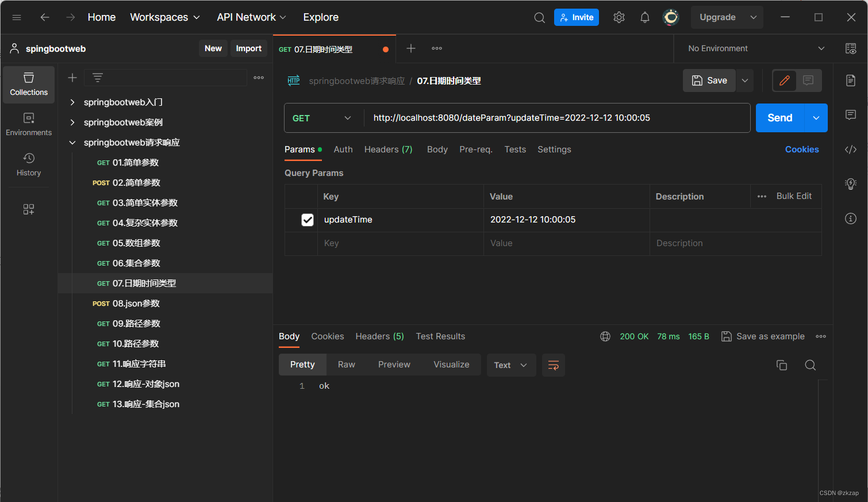
Task: Click the Invite button
Action: [577, 17]
